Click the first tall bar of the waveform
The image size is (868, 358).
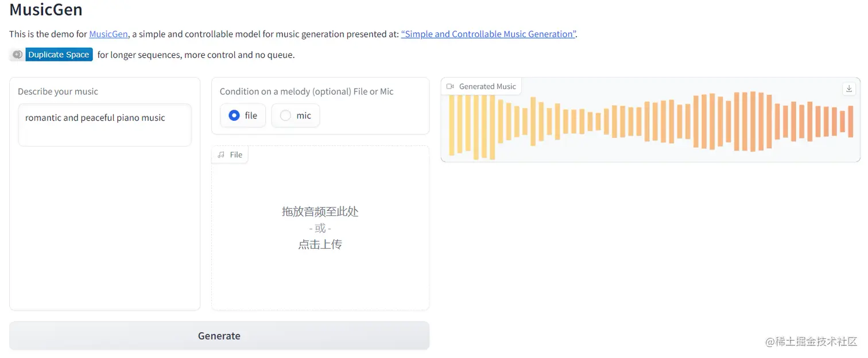[x=452, y=125]
